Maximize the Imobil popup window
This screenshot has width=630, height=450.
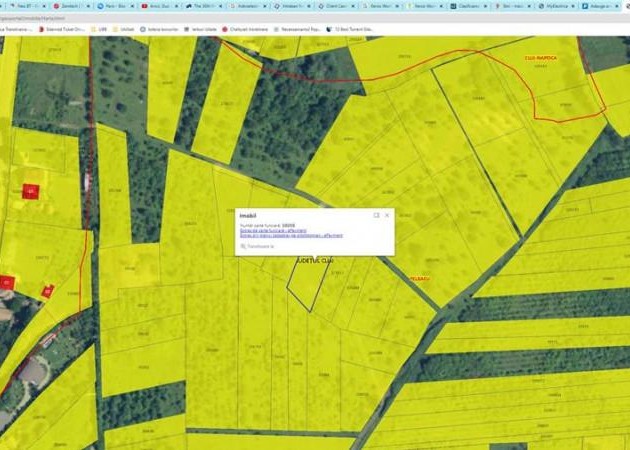pos(376,215)
